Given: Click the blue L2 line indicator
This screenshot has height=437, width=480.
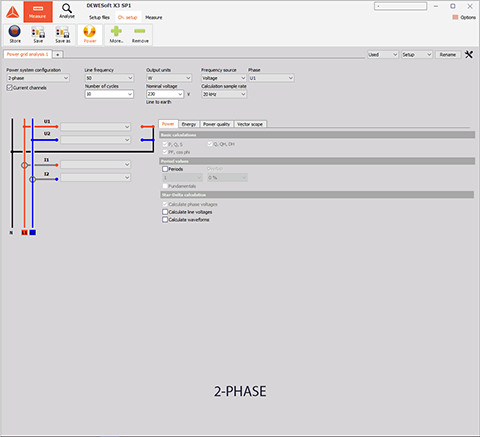Looking at the screenshot, I should point(32,232).
